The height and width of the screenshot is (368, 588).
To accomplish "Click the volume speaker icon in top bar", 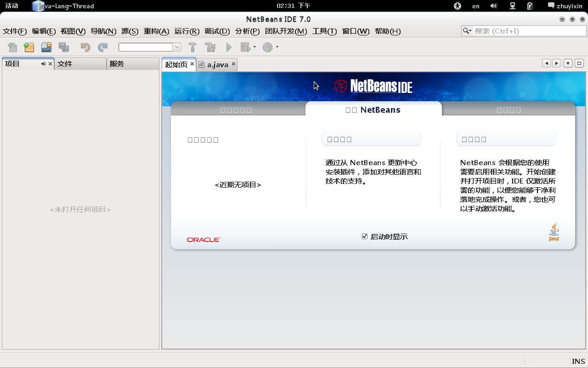I will tap(494, 6).
